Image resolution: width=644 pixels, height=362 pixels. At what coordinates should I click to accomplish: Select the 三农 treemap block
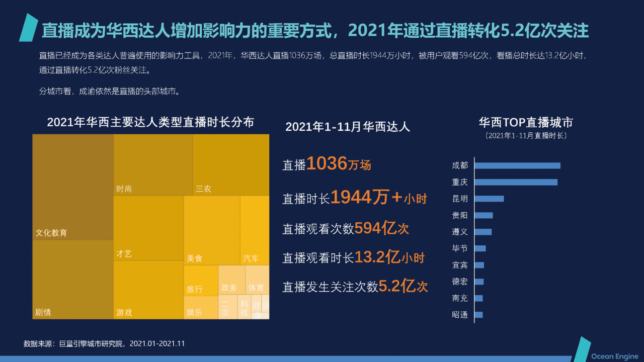point(231,165)
